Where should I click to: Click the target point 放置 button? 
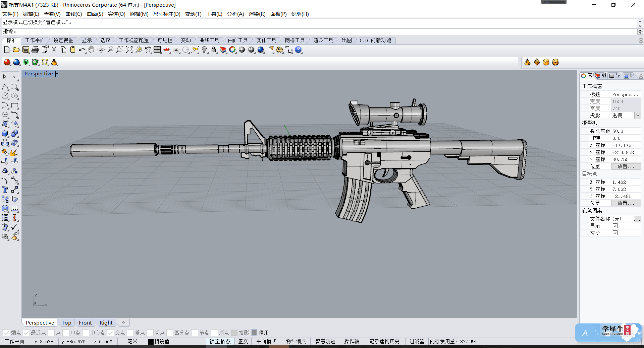point(626,203)
